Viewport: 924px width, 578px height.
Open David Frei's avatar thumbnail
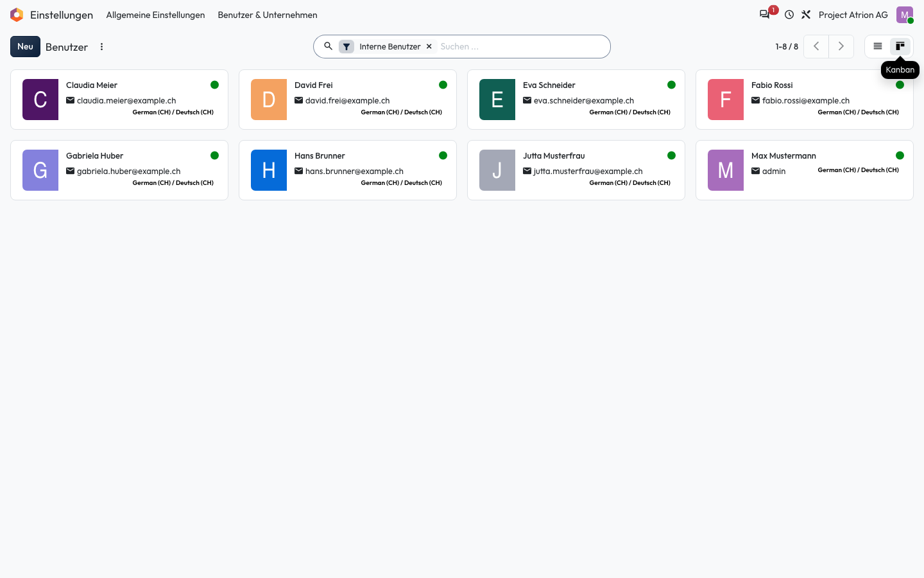[269, 100]
